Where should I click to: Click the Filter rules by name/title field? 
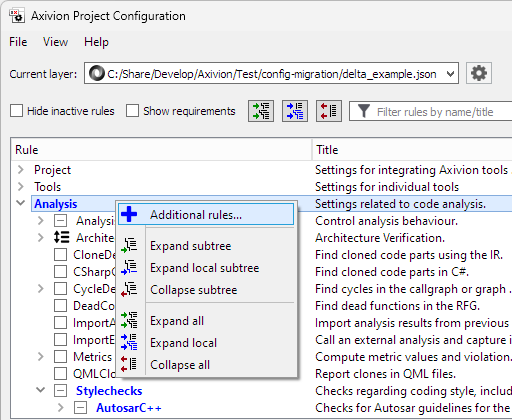431,111
